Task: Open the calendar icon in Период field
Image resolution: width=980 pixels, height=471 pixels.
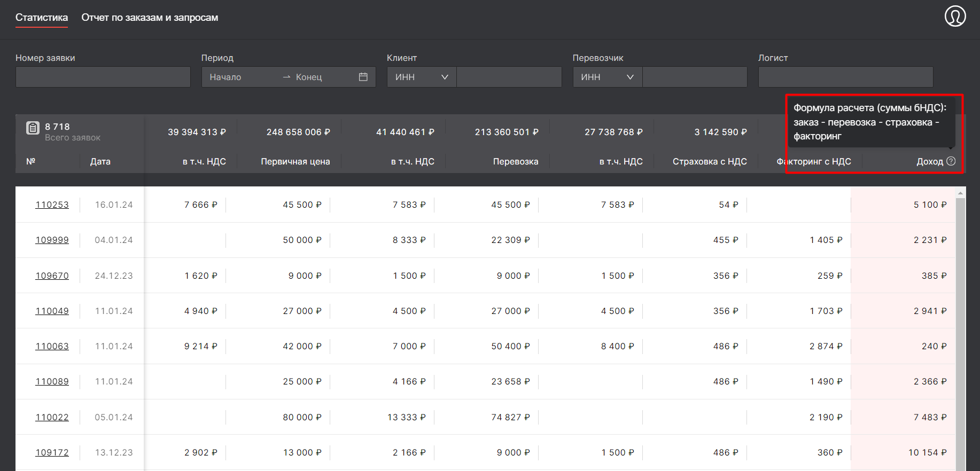Action: coord(363,77)
